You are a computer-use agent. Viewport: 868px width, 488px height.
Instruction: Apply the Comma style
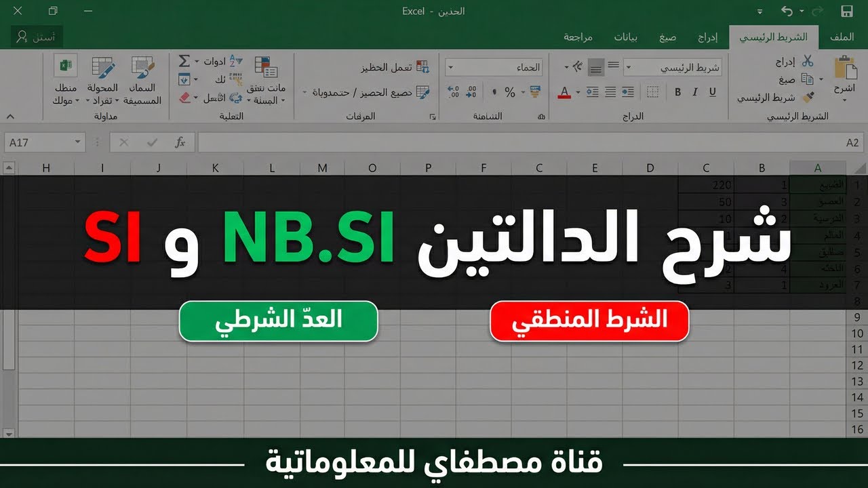pyautogui.click(x=493, y=92)
